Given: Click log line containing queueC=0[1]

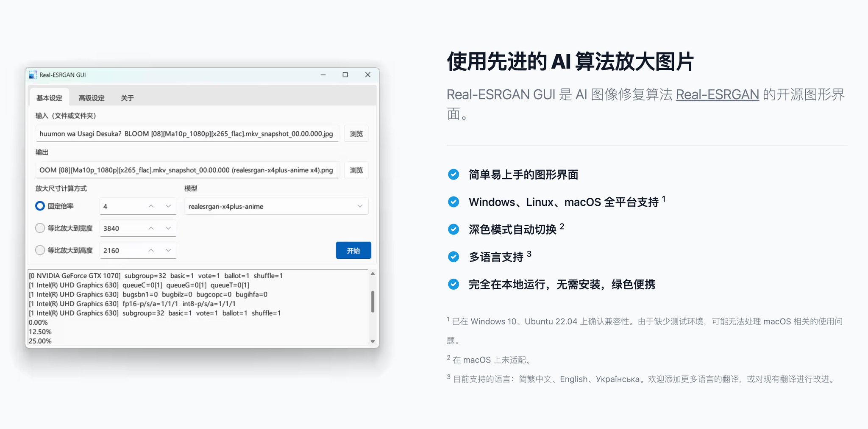Looking at the screenshot, I should (x=139, y=285).
